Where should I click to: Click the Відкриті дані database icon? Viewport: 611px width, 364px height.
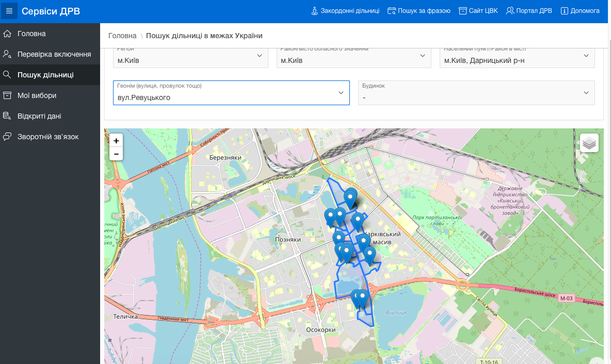tap(7, 116)
